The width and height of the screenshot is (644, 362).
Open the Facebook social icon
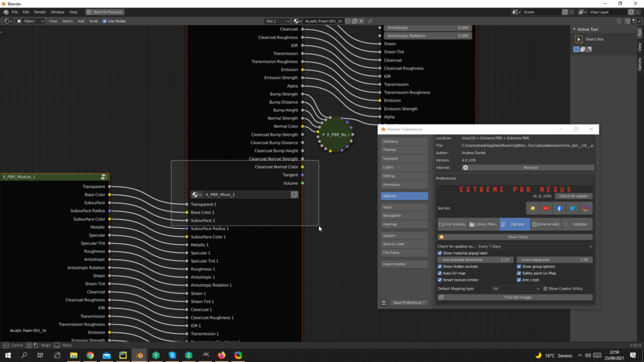point(559,209)
